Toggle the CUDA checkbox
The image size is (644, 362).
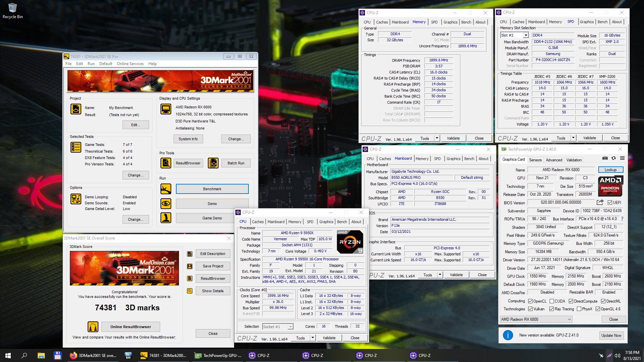[552, 301]
